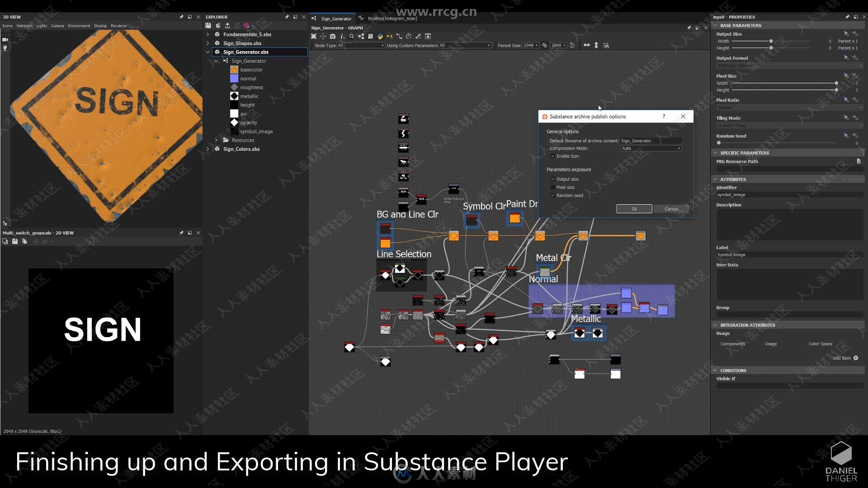Collapse the BASE PARAMETERS section

coord(715,25)
